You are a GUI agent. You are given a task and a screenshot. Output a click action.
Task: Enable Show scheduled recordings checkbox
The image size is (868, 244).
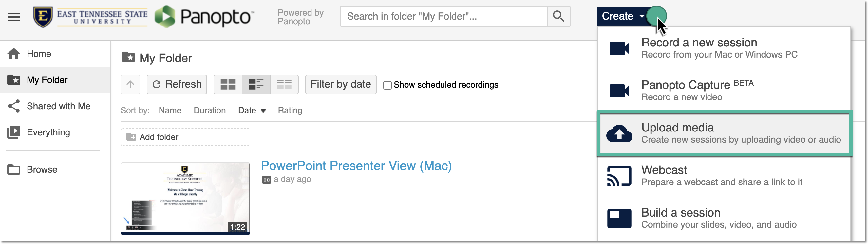[387, 85]
